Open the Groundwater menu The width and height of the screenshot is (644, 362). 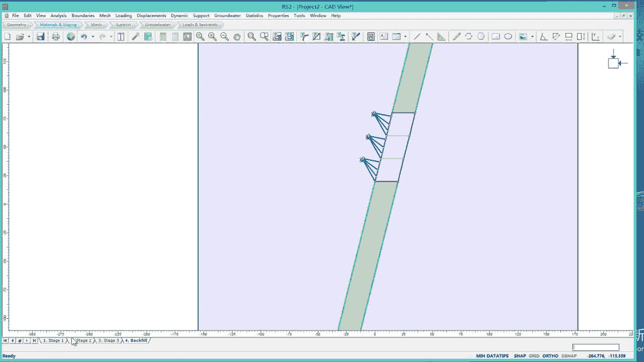(x=228, y=16)
